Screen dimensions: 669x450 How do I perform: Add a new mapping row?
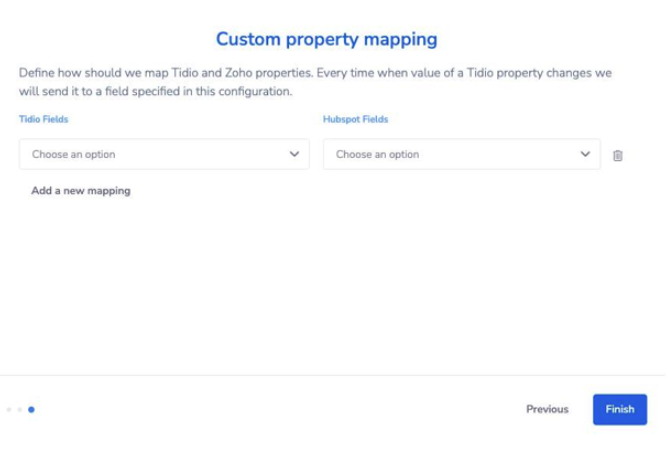click(81, 190)
